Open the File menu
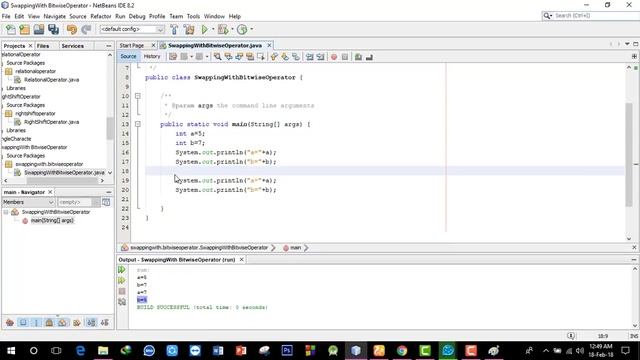The height and width of the screenshot is (360, 640). pyautogui.click(x=6, y=16)
